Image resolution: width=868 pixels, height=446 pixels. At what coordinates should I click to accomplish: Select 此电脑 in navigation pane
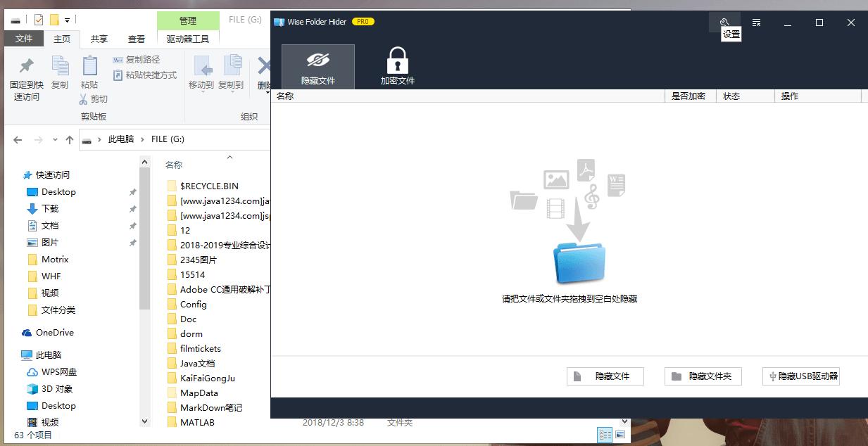[x=49, y=355]
